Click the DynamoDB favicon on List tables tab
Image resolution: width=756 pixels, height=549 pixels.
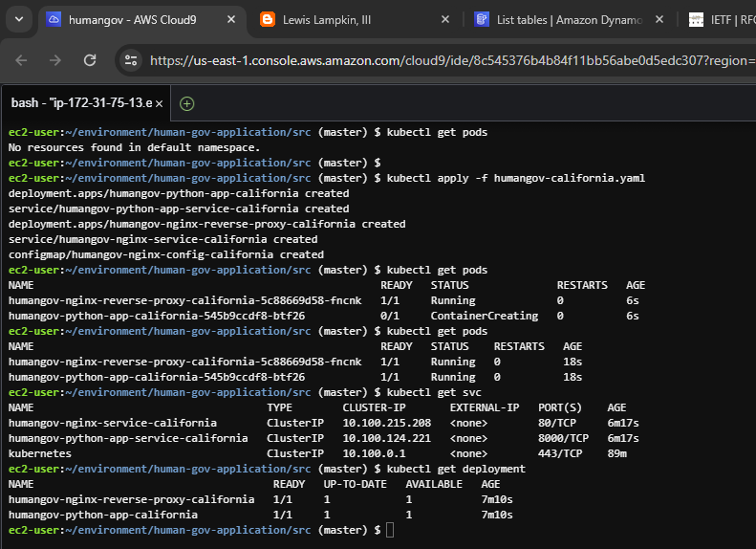482,19
